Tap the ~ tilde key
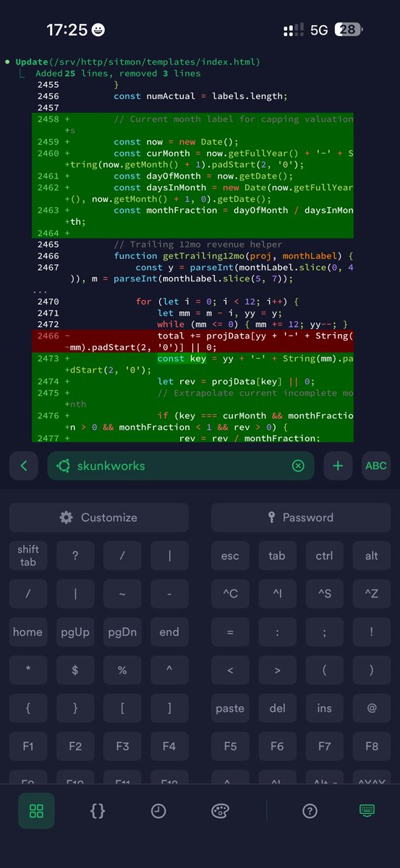This screenshot has height=868, width=400. point(122,594)
